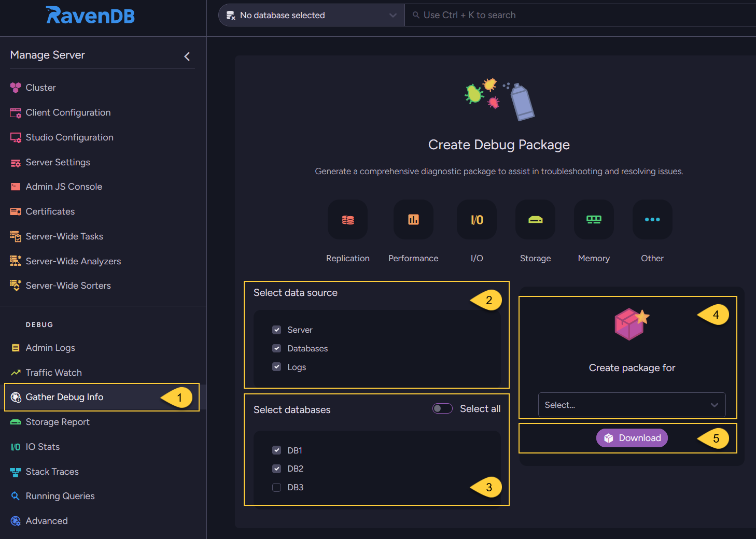Enable the Select all toggle switch
Screen dimensions: 756x539
pyautogui.click(x=442, y=408)
